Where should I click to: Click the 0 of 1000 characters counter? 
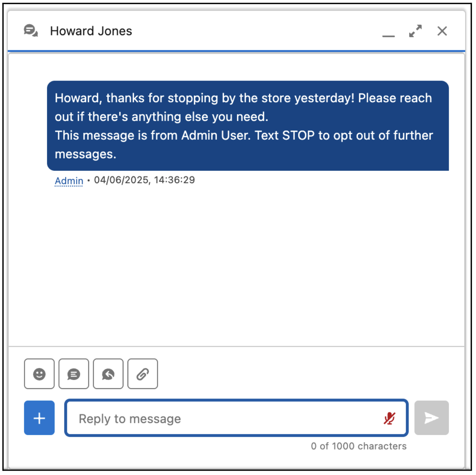359,446
